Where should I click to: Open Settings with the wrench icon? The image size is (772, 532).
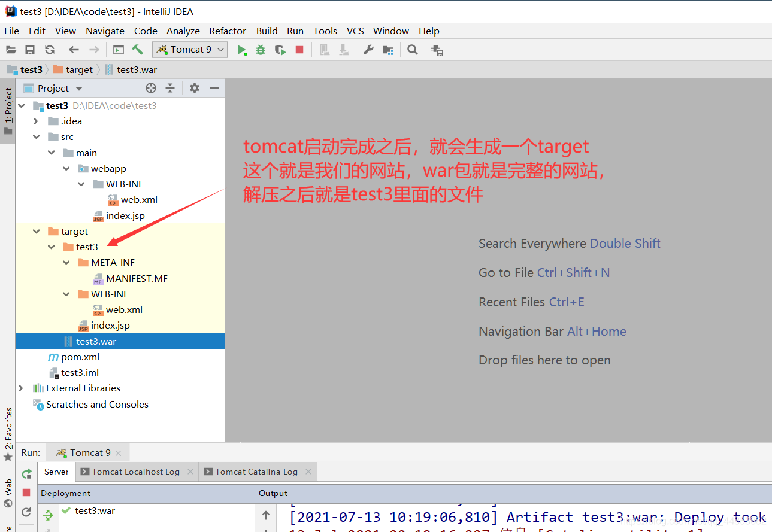368,50
